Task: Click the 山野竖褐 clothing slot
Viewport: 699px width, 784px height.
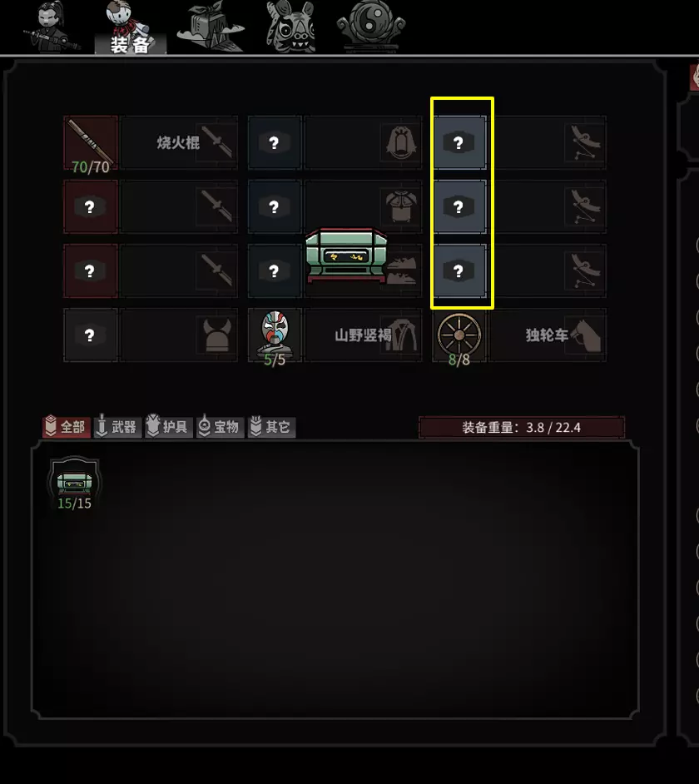Action: point(364,335)
